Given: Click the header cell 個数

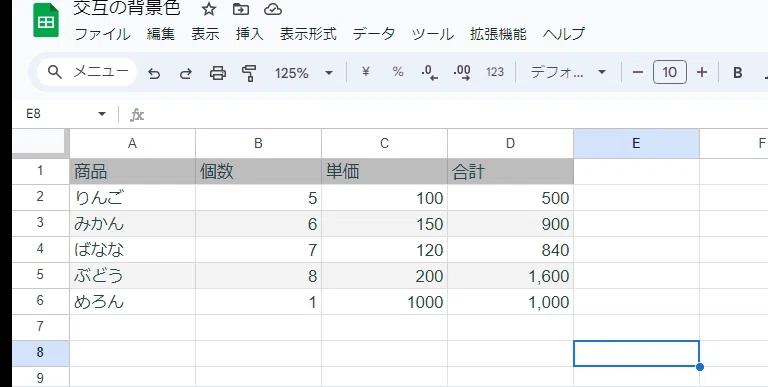Looking at the screenshot, I should (x=258, y=171).
